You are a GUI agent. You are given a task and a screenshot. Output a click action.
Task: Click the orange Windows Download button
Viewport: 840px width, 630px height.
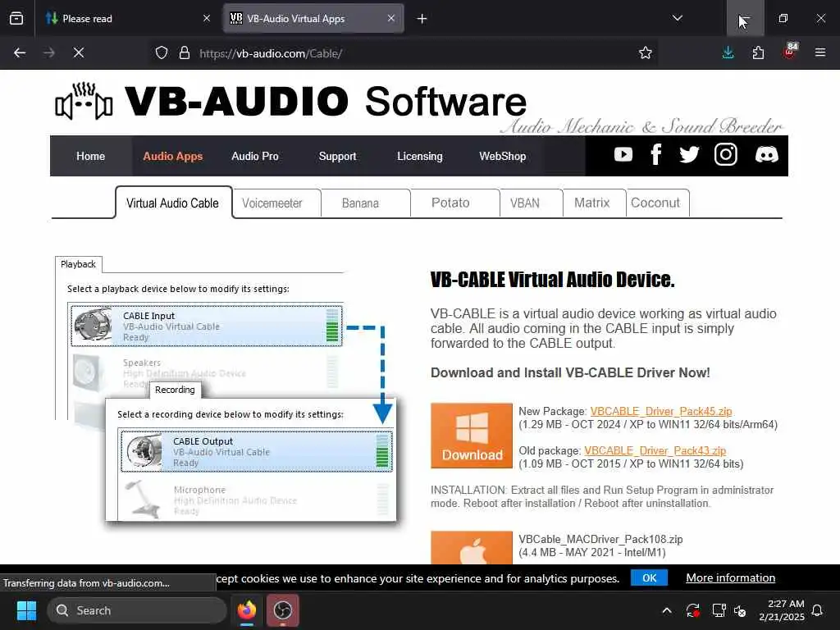point(472,436)
